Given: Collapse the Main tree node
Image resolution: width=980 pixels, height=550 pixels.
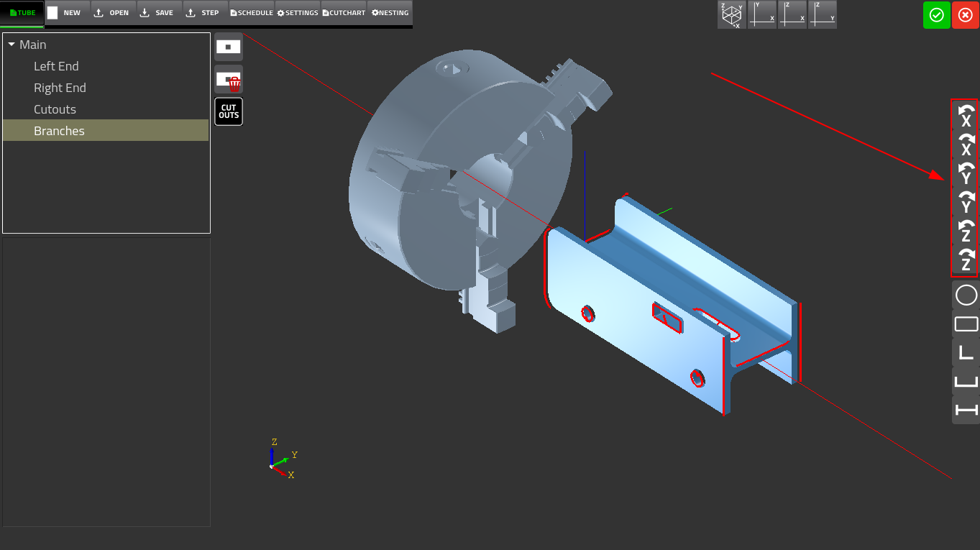Looking at the screenshot, I should (12, 44).
